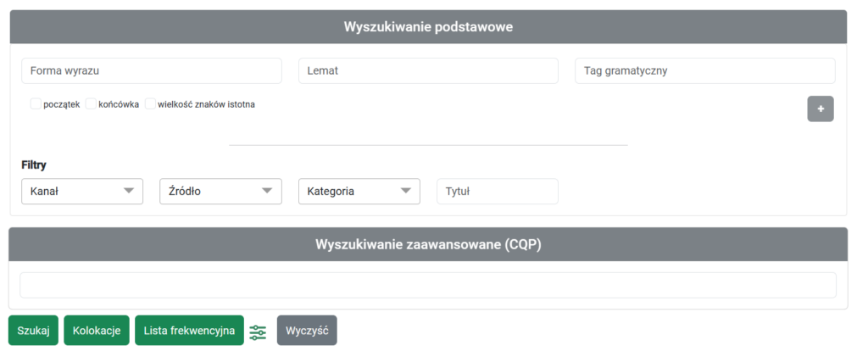Clear the form with Wyczyść
868x357 pixels.
click(307, 331)
